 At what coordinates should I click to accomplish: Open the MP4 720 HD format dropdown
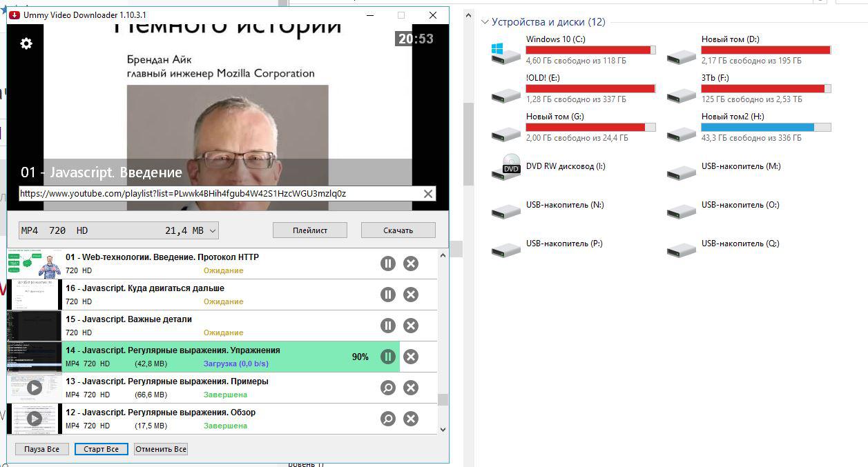(x=118, y=230)
